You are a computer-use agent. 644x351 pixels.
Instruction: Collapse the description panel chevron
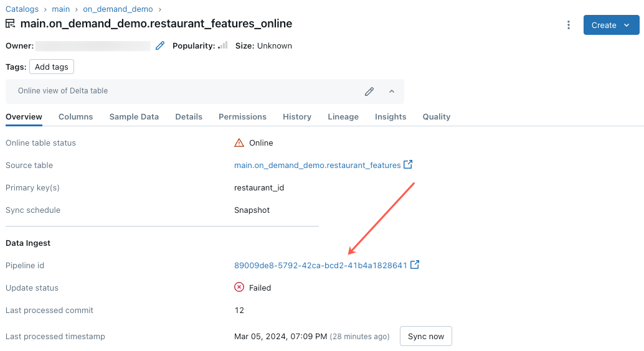(392, 91)
